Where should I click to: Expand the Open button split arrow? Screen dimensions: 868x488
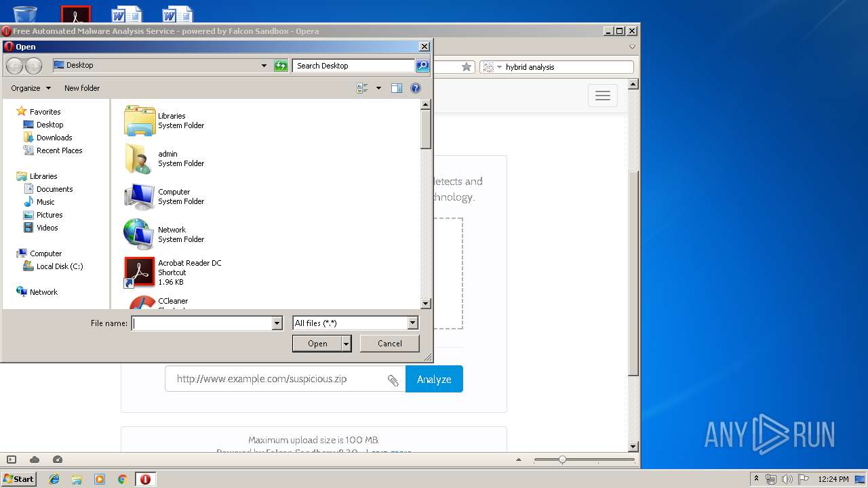(347, 344)
